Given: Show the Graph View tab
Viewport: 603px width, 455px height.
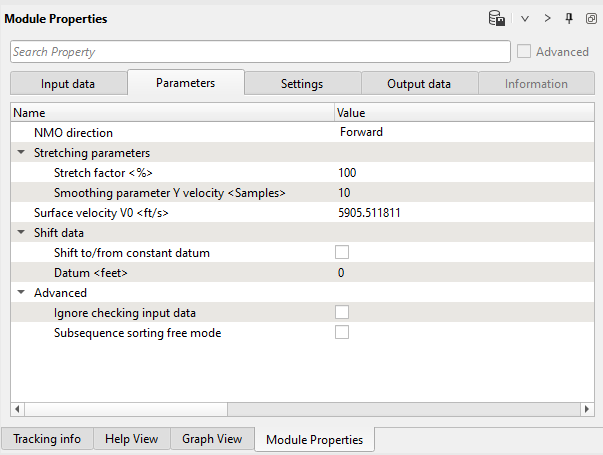Looking at the screenshot, I should click(211, 439).
